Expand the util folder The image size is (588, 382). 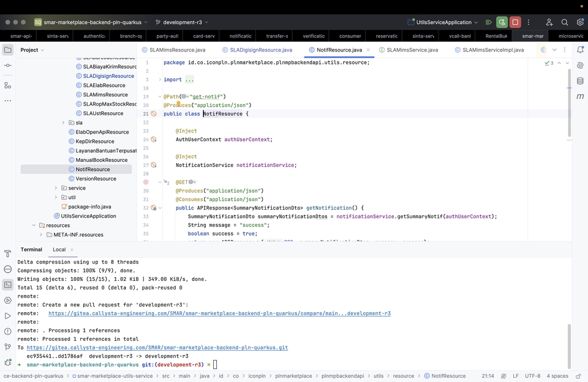[56, 197]
